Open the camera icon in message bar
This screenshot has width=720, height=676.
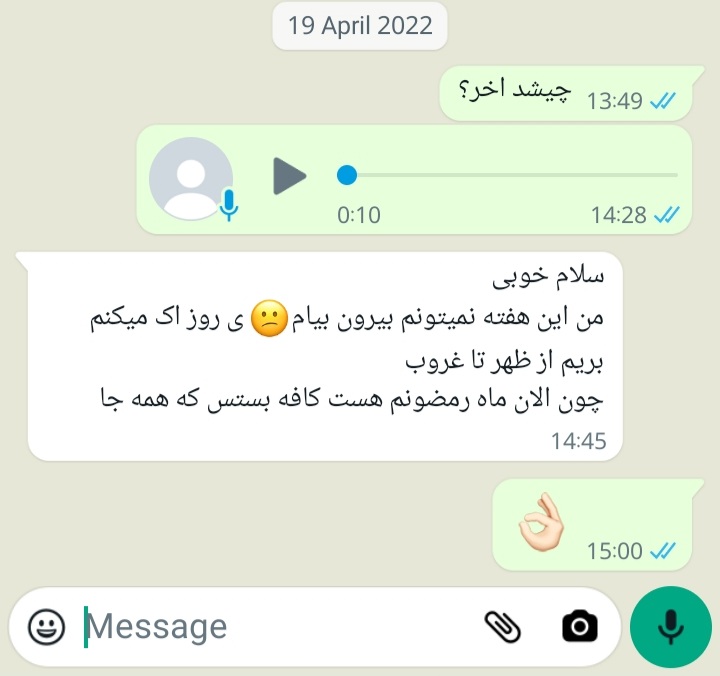(x=579, y=626)
